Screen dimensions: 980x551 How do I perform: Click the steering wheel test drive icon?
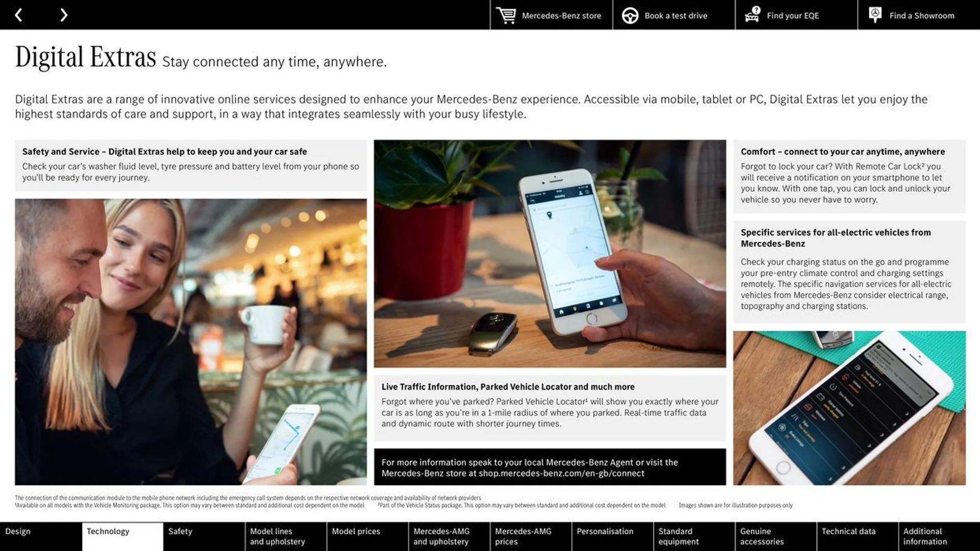tap(629, 15)
